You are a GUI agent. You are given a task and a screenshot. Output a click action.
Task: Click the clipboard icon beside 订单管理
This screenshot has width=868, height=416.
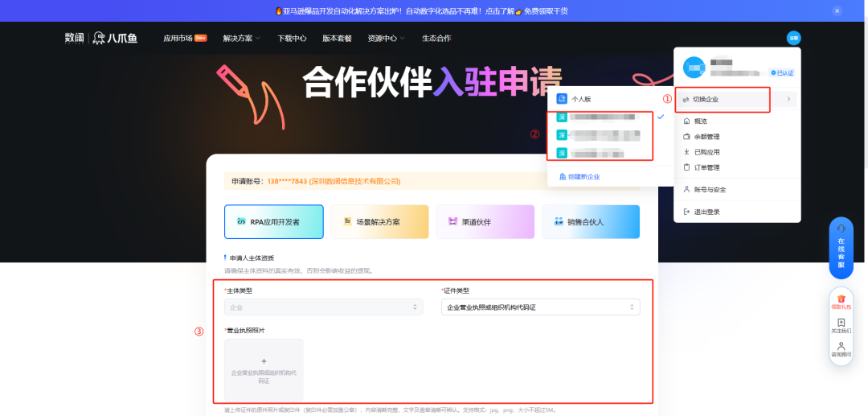pos(686,167)
